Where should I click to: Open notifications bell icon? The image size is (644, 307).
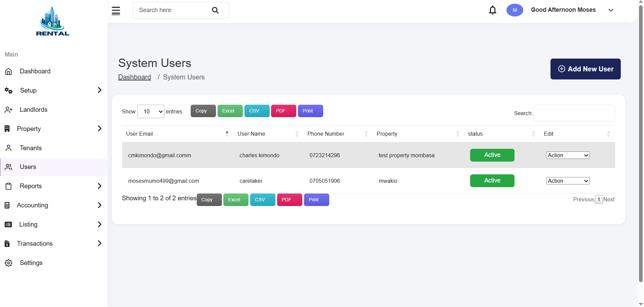(x=493, y=10)
